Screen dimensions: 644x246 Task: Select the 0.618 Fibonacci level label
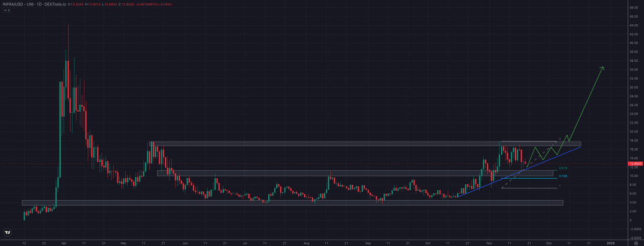click(x=563, y=168)
